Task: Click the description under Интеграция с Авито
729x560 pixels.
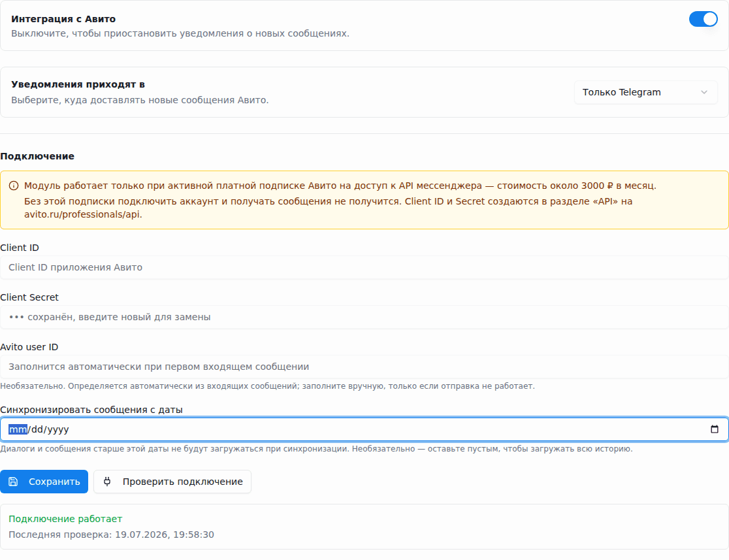Action: click(180, 33)
